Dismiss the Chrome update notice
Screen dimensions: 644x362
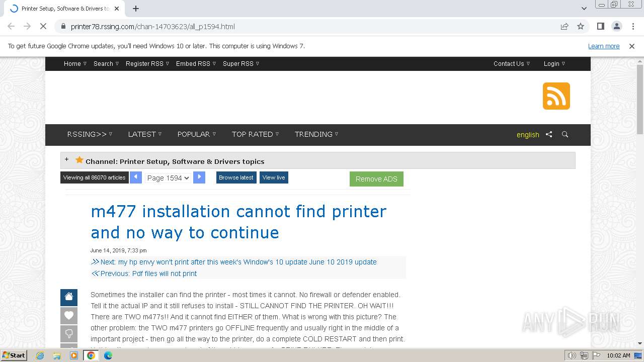[632, 46]
